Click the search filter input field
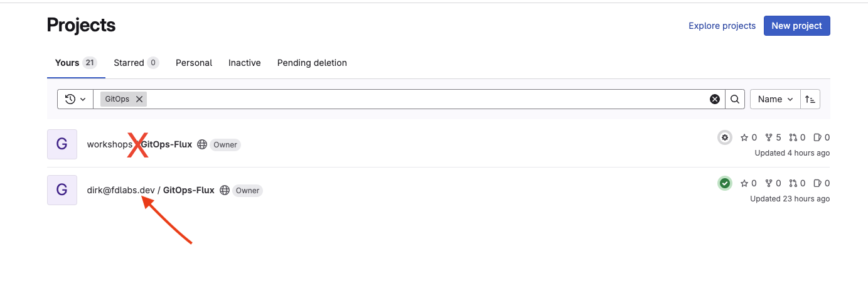The image size is (868, 288). pos(427,99)
